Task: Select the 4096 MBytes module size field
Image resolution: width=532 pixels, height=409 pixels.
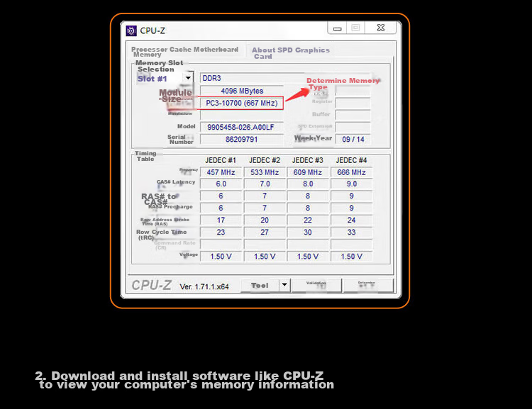Action: coord(242,91)
